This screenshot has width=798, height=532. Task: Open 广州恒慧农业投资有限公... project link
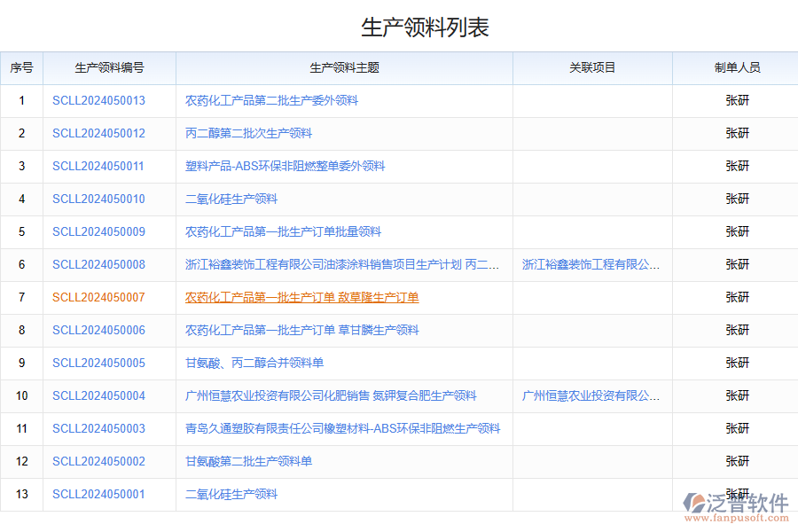click(x=591, y=395)
